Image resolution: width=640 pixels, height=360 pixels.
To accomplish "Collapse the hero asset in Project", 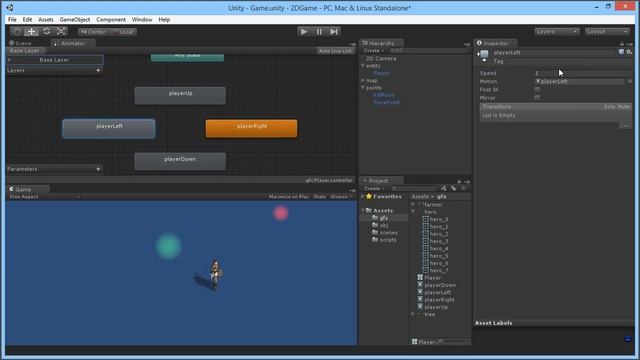I will 413,212.
